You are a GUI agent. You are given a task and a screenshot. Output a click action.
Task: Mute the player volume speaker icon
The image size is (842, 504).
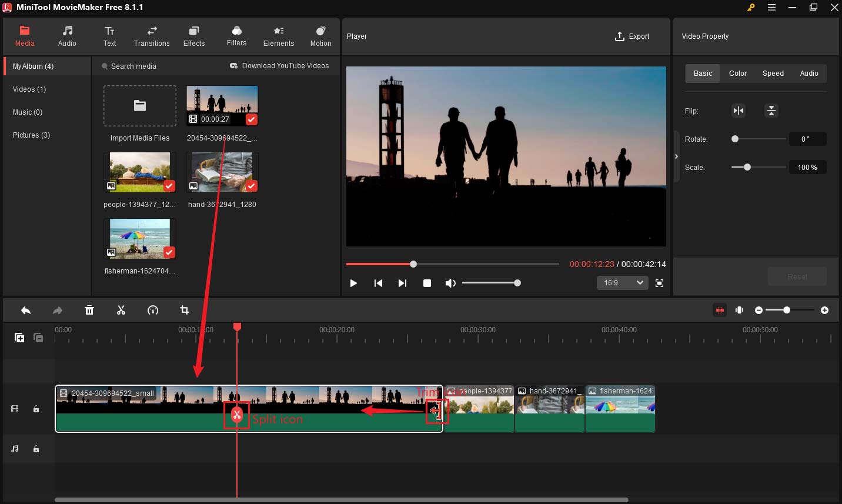point(450,283)
